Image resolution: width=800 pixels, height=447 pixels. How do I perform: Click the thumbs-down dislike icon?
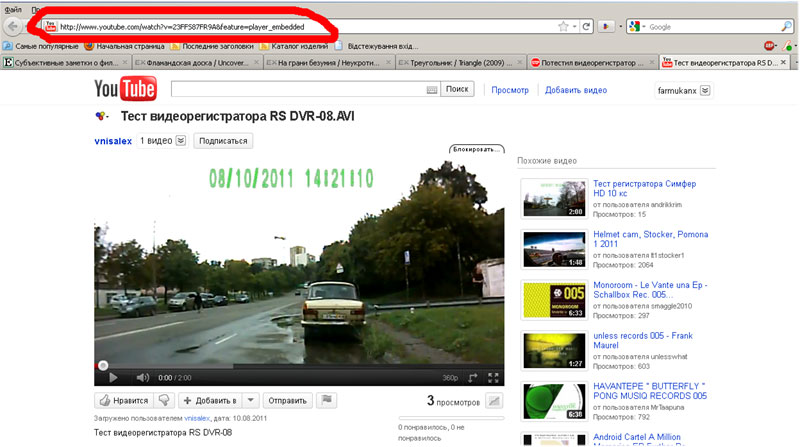click(165, 400)
